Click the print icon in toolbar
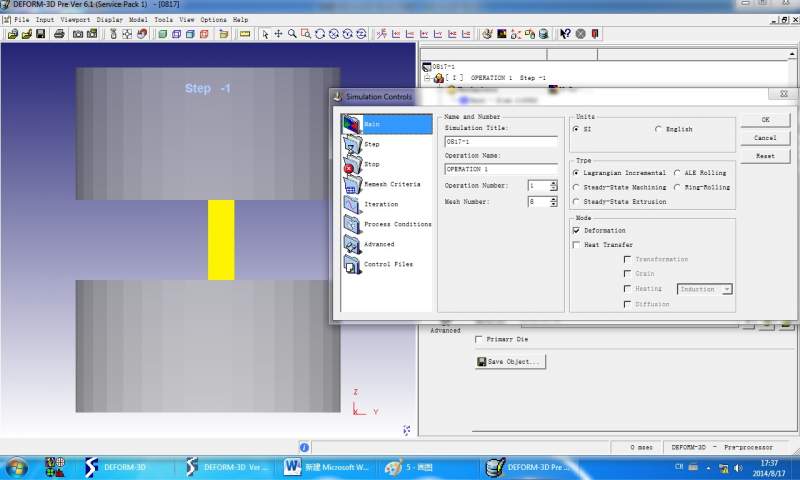 point(59,34)
